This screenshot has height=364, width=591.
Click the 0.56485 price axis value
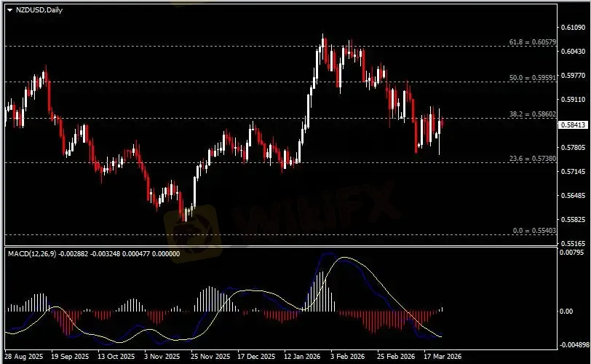pyautogui.click(x=573, y=196)
